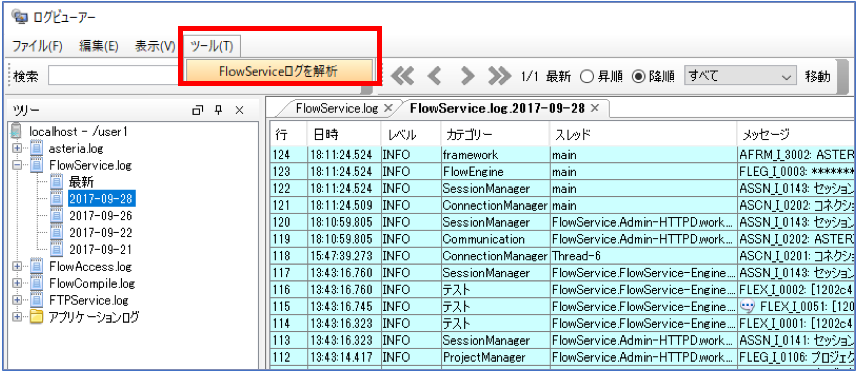
Task: Select FTPService.log in the tree
Action: [88, 300]
